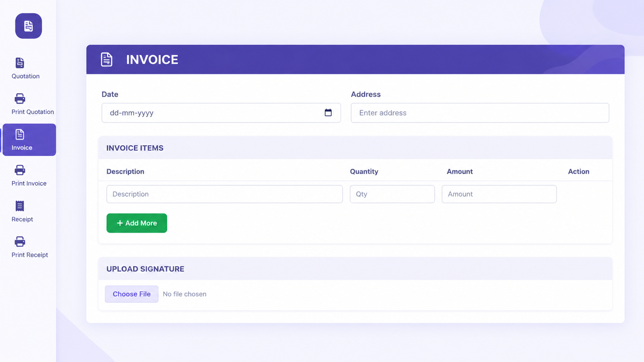Click into the Amount input field
Screen dimensions: 644x362
(x=499, y=194)
